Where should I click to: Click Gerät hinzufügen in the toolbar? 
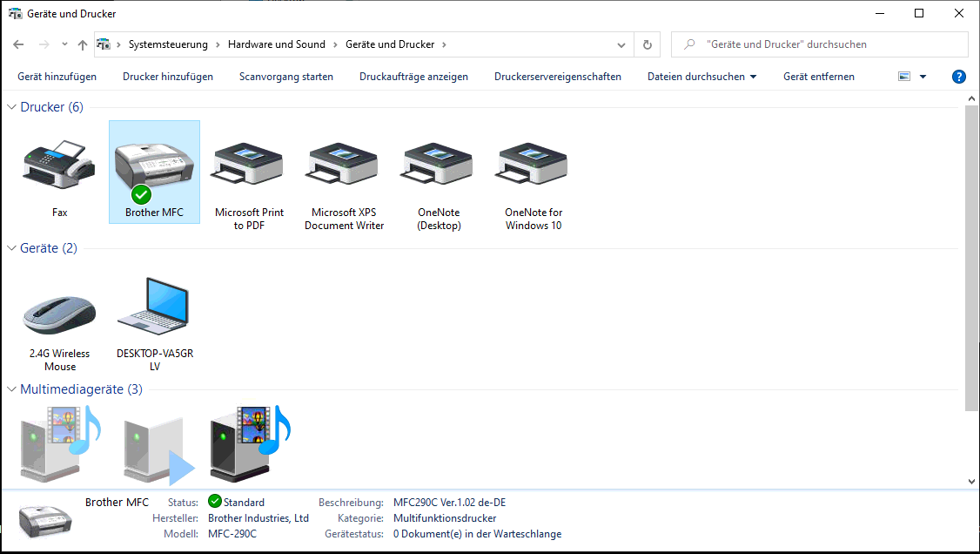pyautogui.click(x=57, y=77)
